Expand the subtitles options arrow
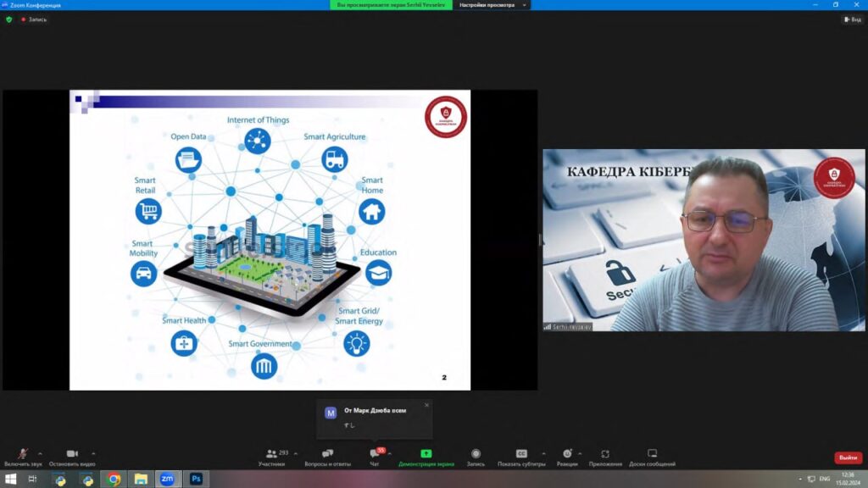 point(543,453)
